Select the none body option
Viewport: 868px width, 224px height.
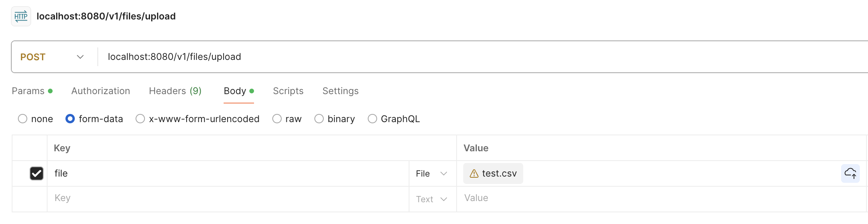(23, 119)
